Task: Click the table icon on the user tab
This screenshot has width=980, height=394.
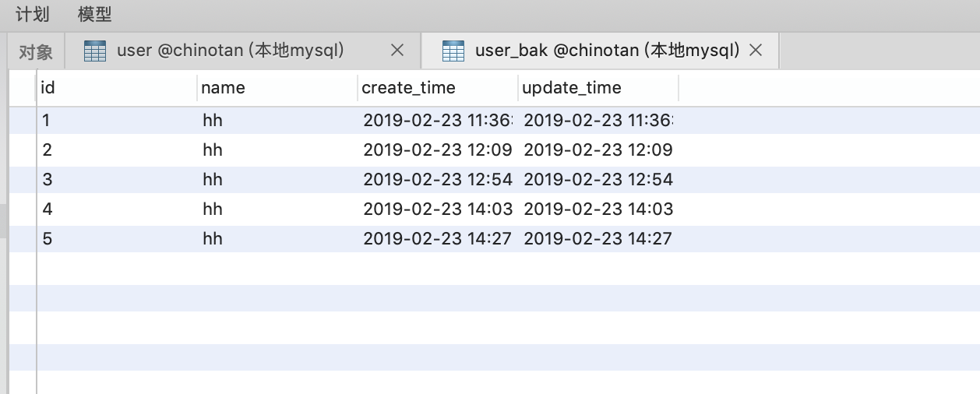Action: coord(95,51)
